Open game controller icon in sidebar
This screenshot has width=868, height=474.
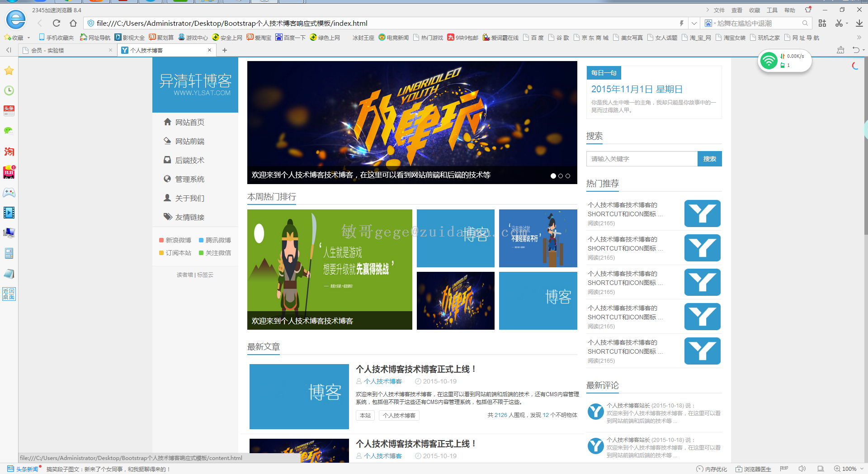tap(9, 193)
